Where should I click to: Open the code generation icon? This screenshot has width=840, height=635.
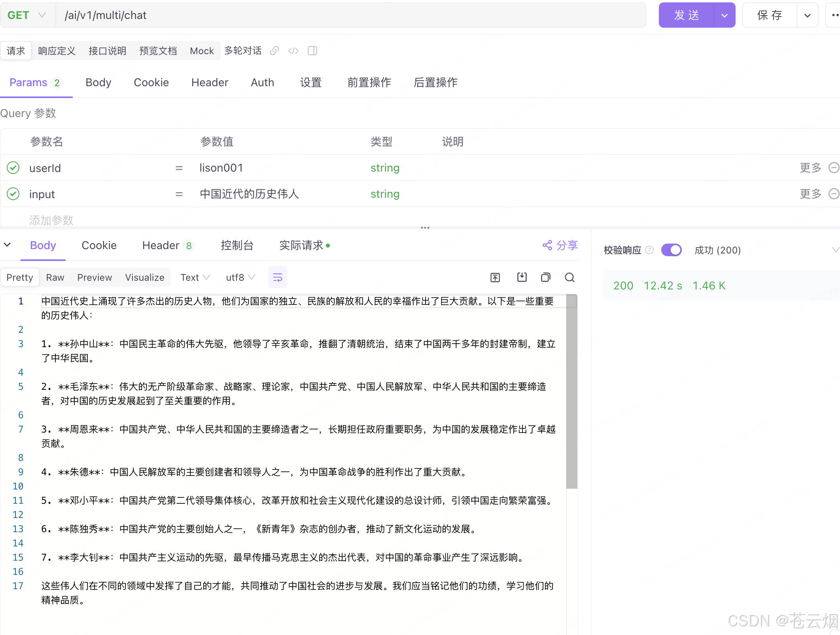(x=293, y=51)
